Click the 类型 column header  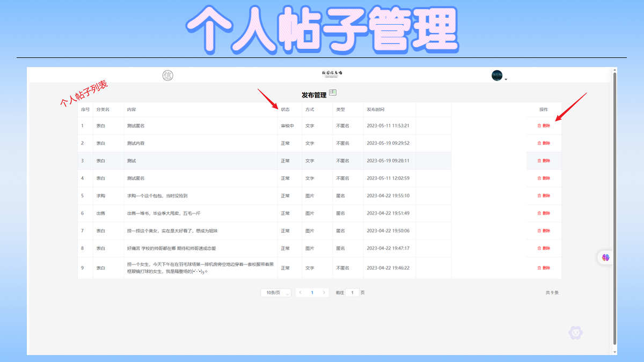pos(340,109)
